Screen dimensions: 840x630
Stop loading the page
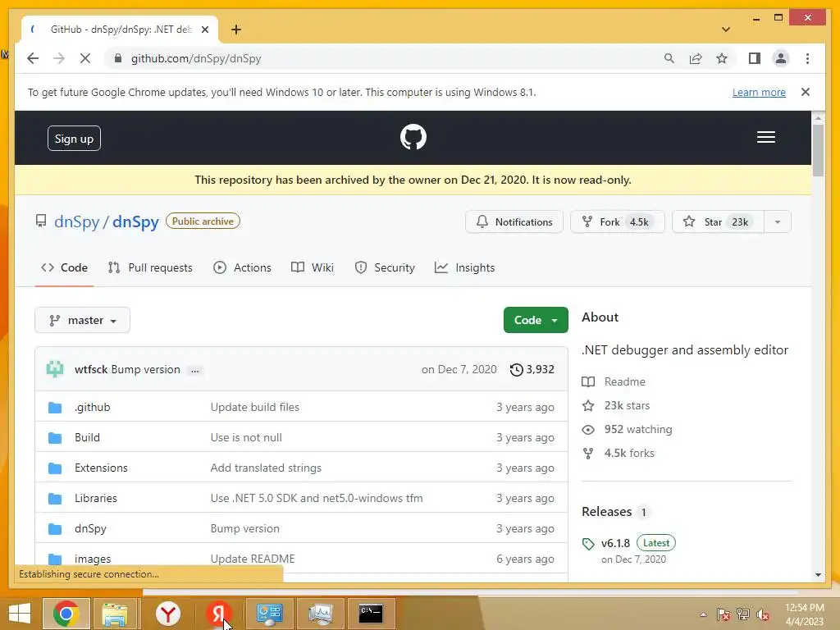[x=85, y=58]
